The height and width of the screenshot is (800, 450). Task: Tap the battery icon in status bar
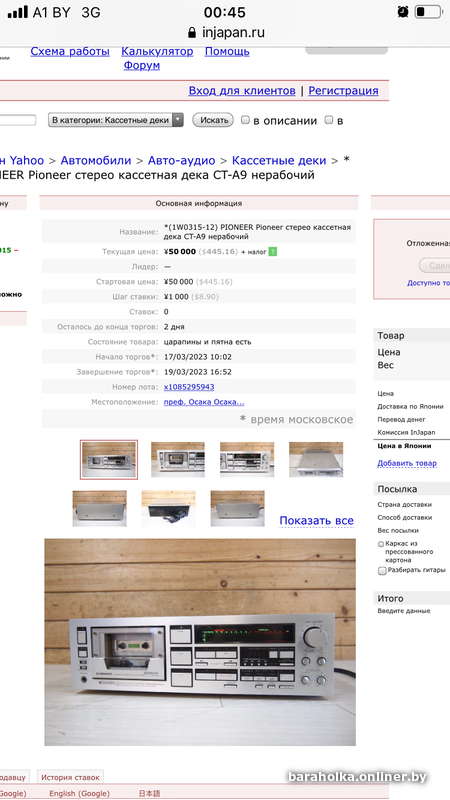coord(428,12)
